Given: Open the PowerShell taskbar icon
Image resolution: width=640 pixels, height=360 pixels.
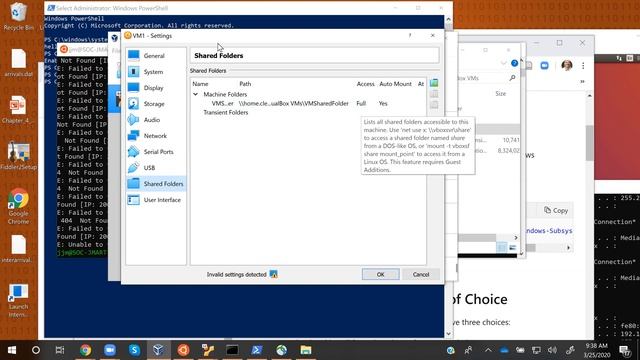Looking at the screenshot, I should 257,350.
